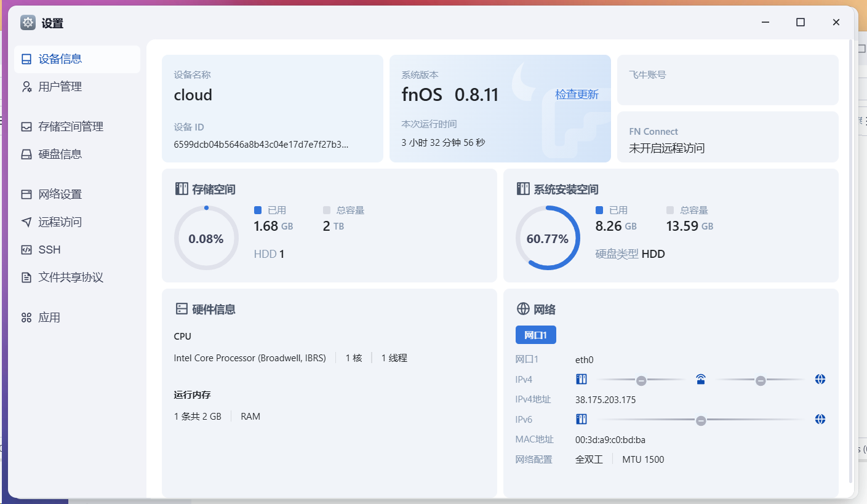Open 硬盘信息 in the sidebar
Image resolution: width=867 pixels, height=504 pixels.
tap(78, 154)
